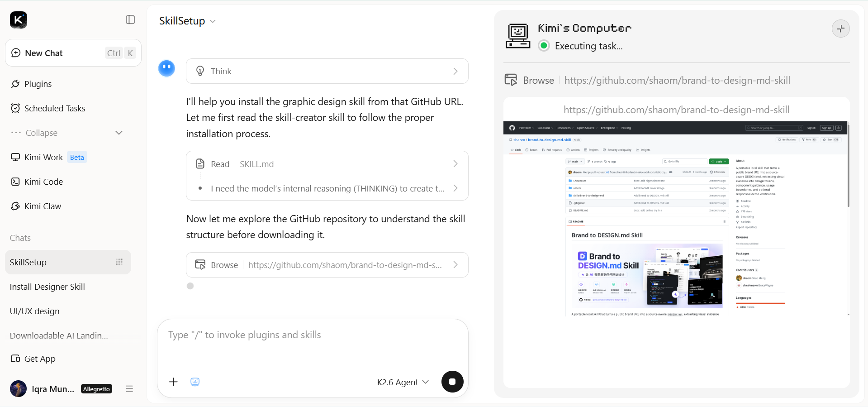Stop the running task with the stop button

(x=452, y=382)
